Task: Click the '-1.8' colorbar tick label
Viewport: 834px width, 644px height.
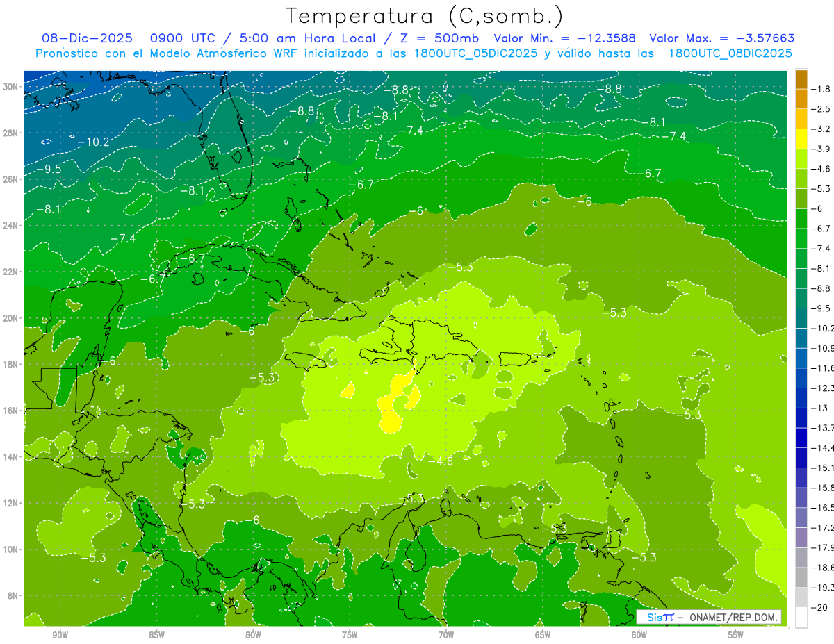Action: coord(822,89)
